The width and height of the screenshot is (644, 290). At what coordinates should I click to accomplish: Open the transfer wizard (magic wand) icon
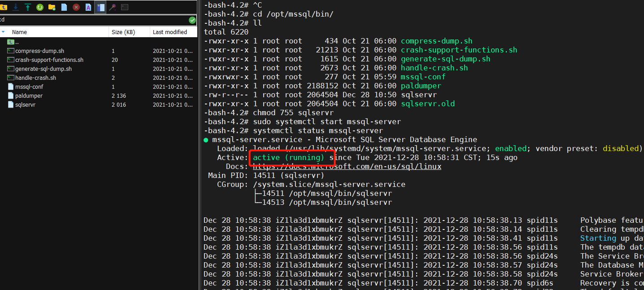click(113, 7)
